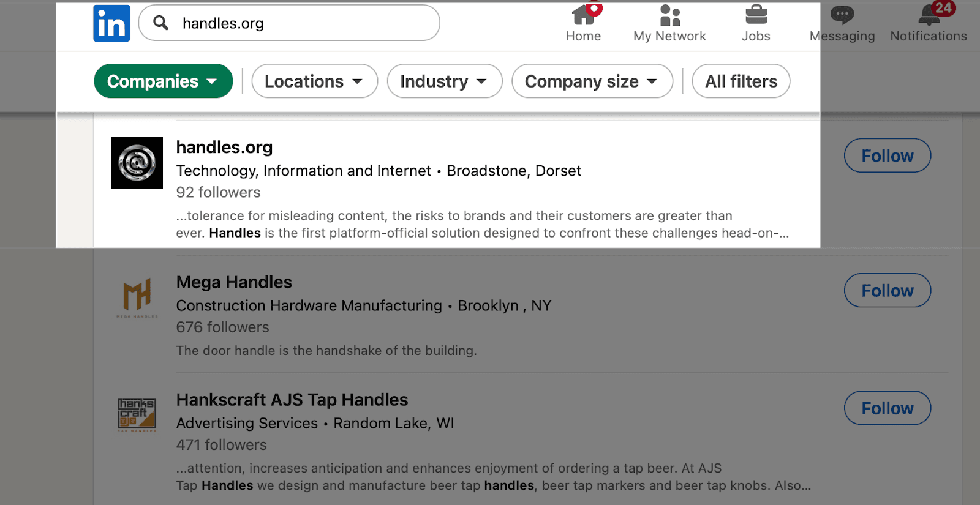
Task: Click the Home label in navigation
Action: coord(583,36)
